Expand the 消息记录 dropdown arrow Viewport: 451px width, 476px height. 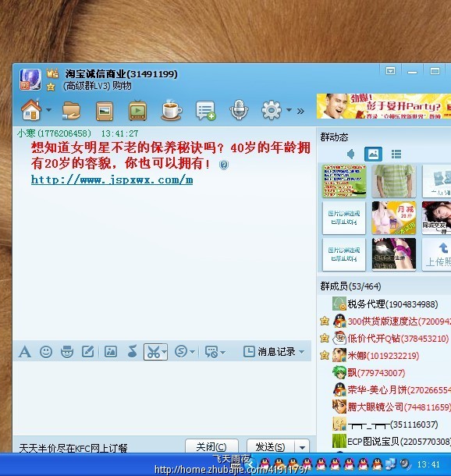(x=302, y=352)
